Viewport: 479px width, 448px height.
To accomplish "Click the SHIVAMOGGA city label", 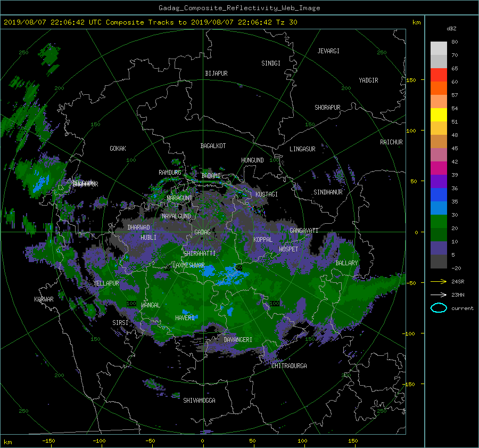I will coord(199,401).
